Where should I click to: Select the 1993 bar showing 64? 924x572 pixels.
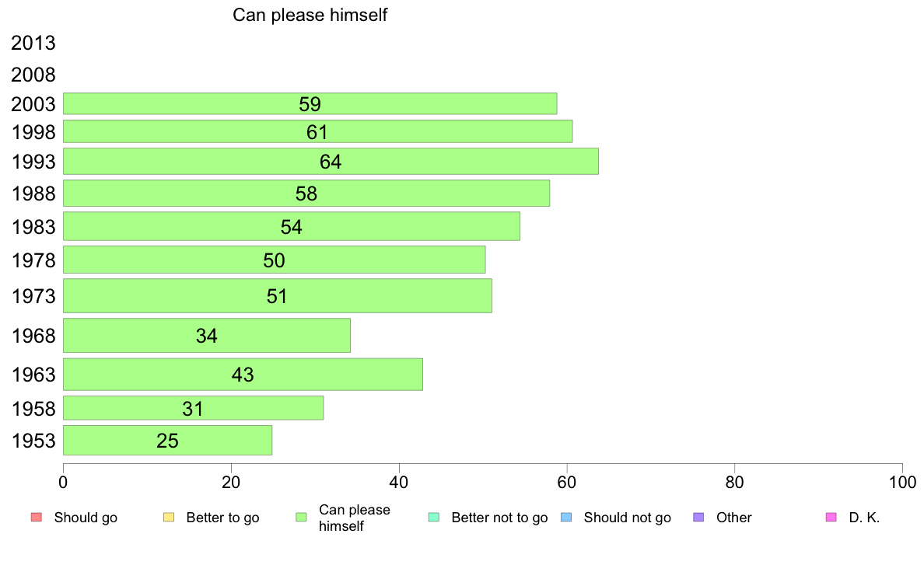pos(331,162)
